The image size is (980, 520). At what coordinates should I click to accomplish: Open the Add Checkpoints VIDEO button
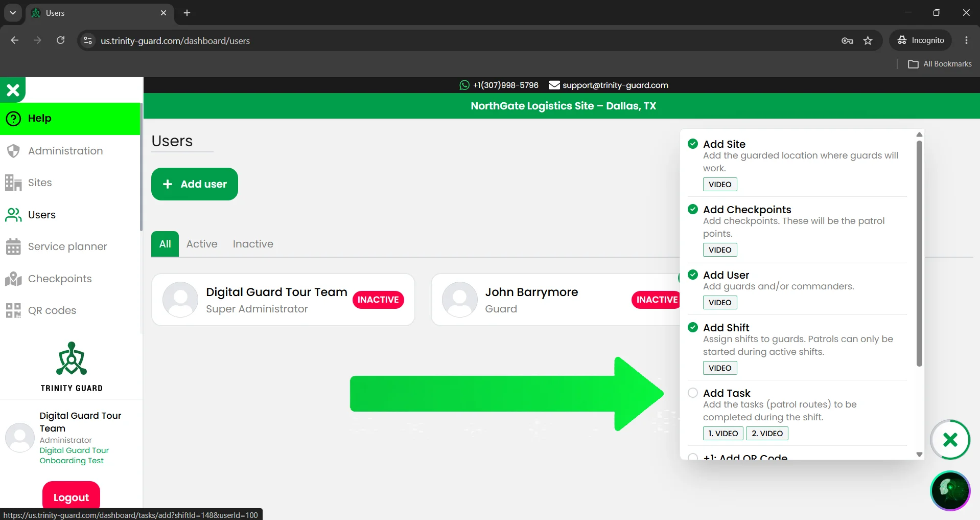[720, 250]
